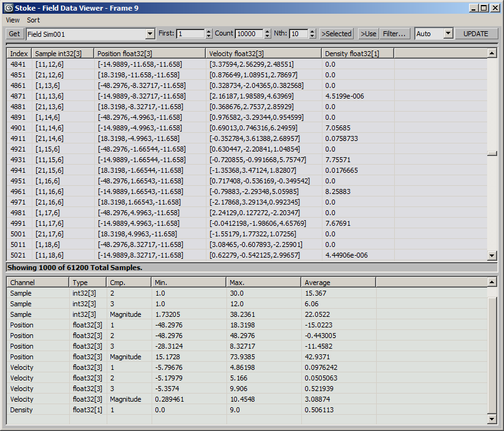Open the Filter... dialog button
Viewport: 504px width, 431px height.
pyautogui.click(x=394, y=34)
